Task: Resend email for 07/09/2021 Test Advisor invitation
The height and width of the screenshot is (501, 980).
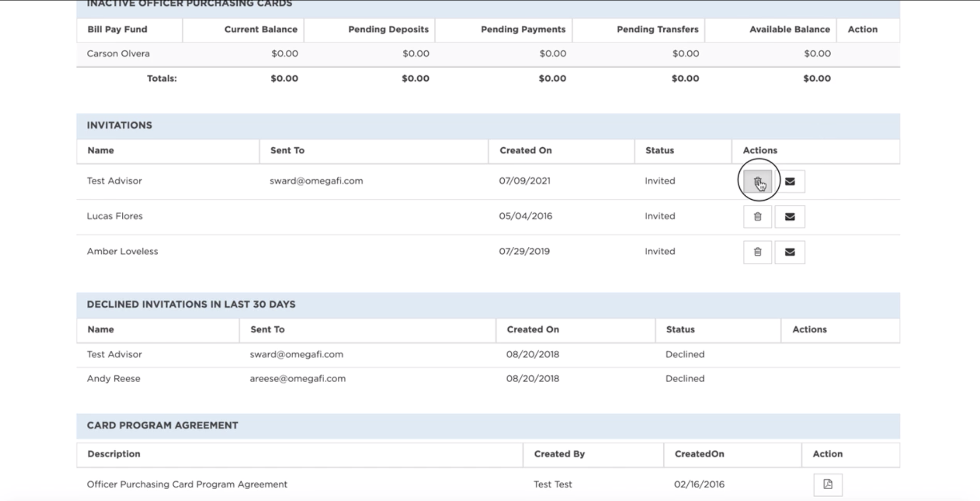Action: [789, 182]
